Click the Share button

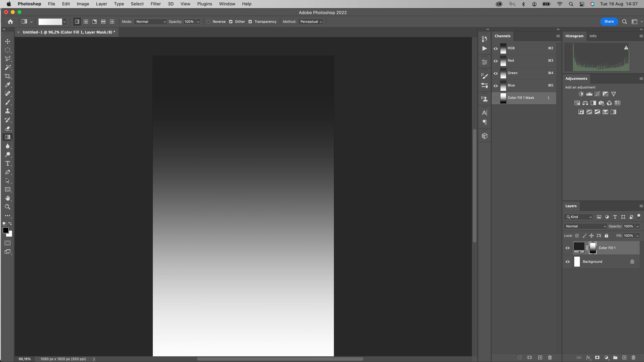[609, 21]
